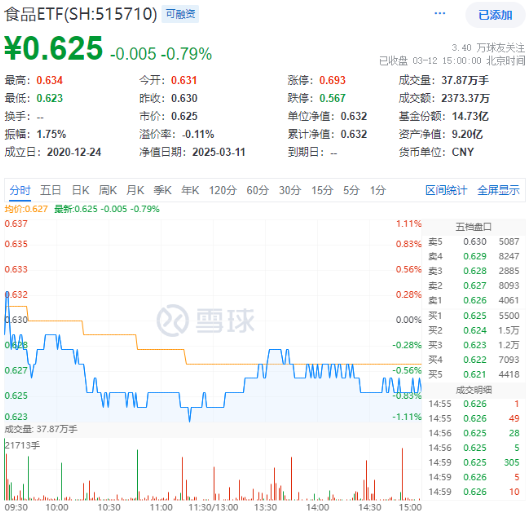Click the 全屏显示 link
The image size is (528, 517).
click(498, 190)
